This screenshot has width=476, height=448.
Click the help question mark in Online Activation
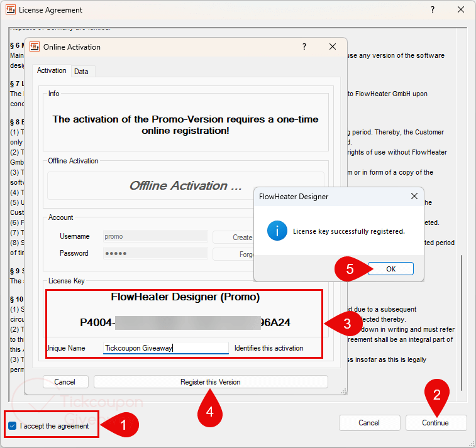(304, 46)
